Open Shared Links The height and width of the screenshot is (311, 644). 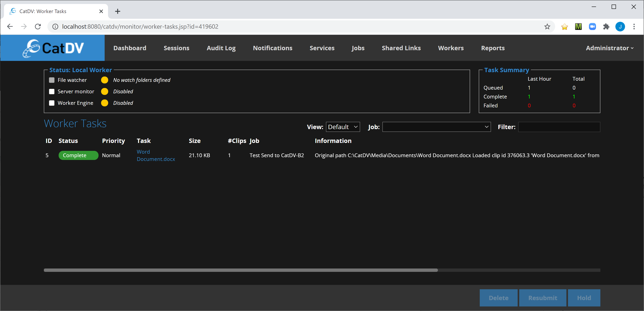401,48
